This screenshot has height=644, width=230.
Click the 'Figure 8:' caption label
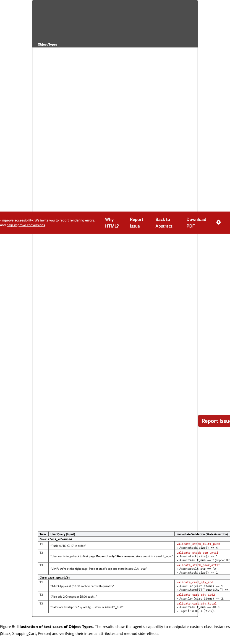[7, 627]
